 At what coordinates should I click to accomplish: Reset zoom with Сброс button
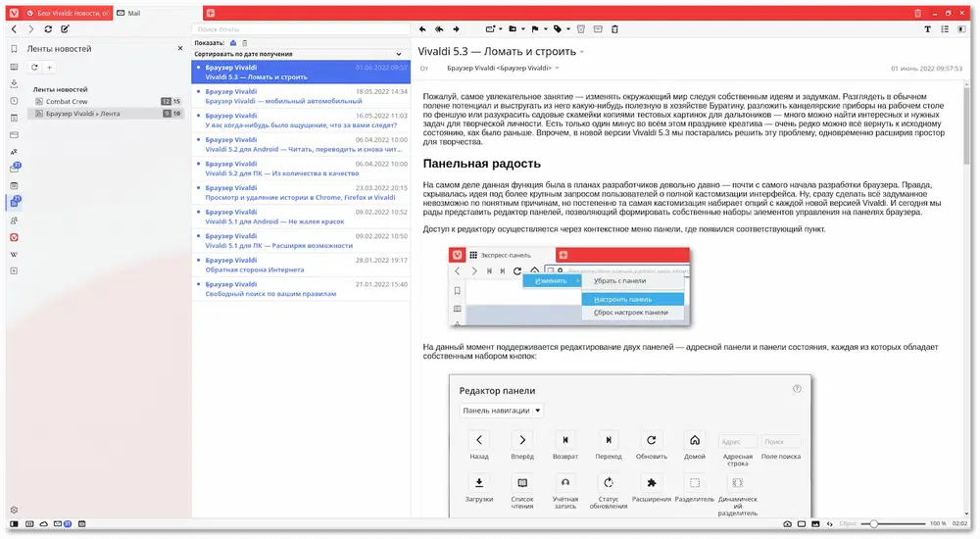(x=848, y=524)
